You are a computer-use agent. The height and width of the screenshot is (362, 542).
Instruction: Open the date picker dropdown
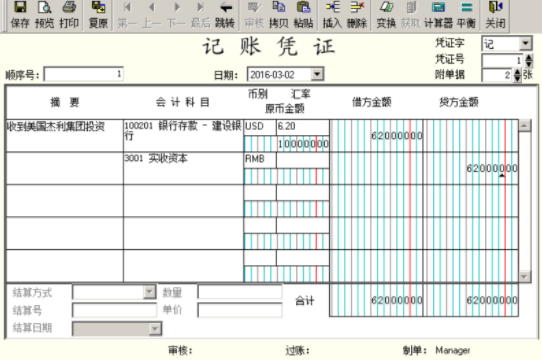point(317,74)
